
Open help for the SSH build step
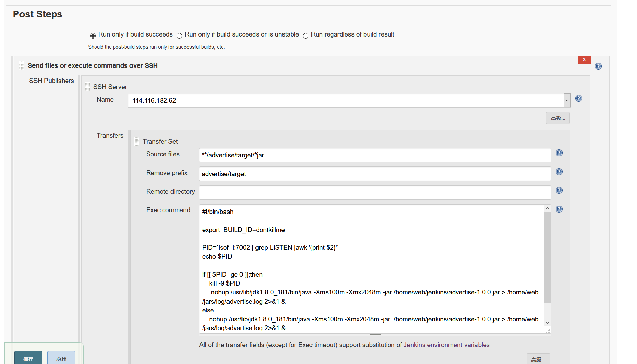[x=598, y=66]
